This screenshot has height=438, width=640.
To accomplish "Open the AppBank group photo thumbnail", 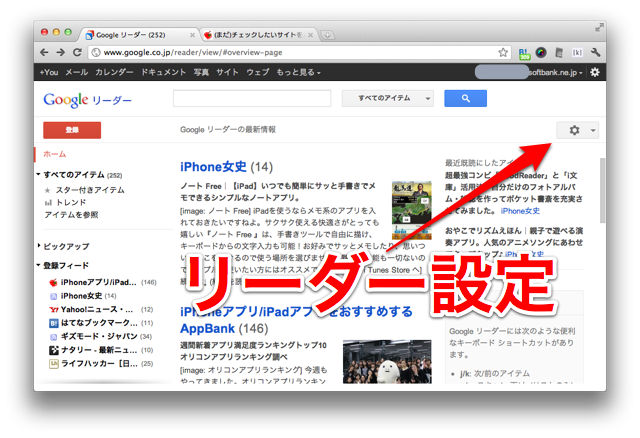I will click(387, 361).
